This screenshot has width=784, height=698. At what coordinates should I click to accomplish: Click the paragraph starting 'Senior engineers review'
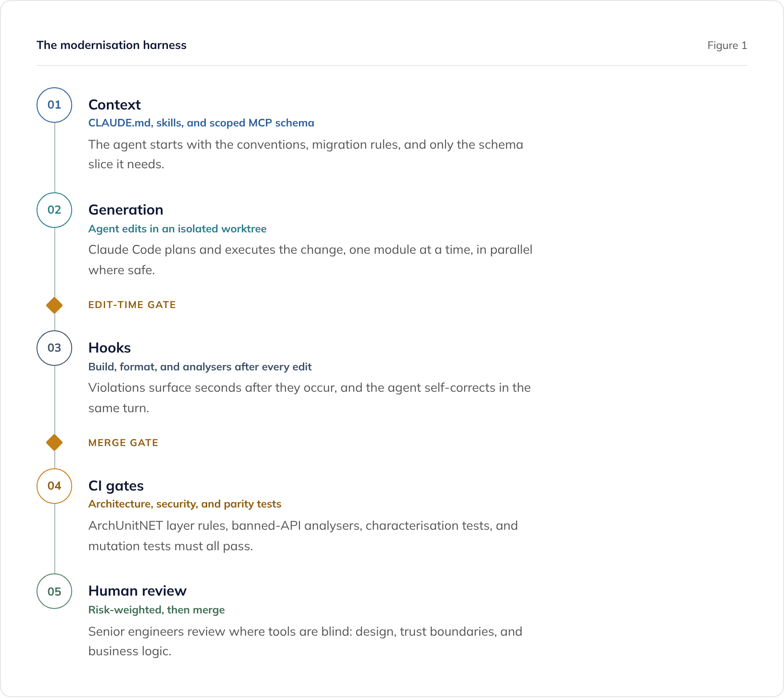click(x=305, y=641)
